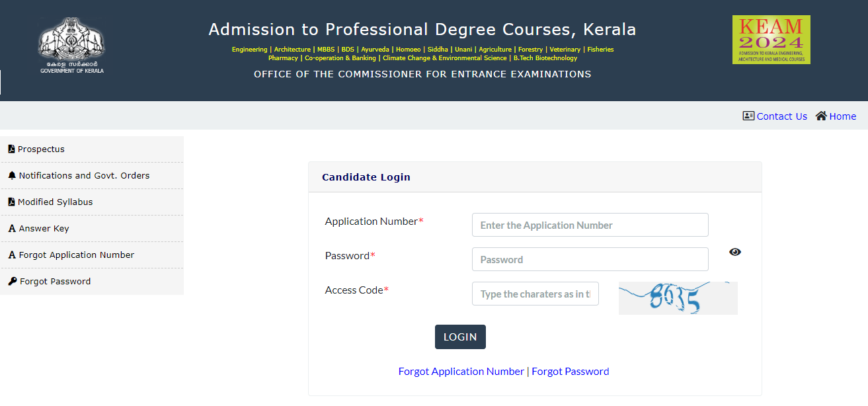Click the captcha access code image
Image resolution: width=868 pixels, height=406 pixels.
pos(678,298)
